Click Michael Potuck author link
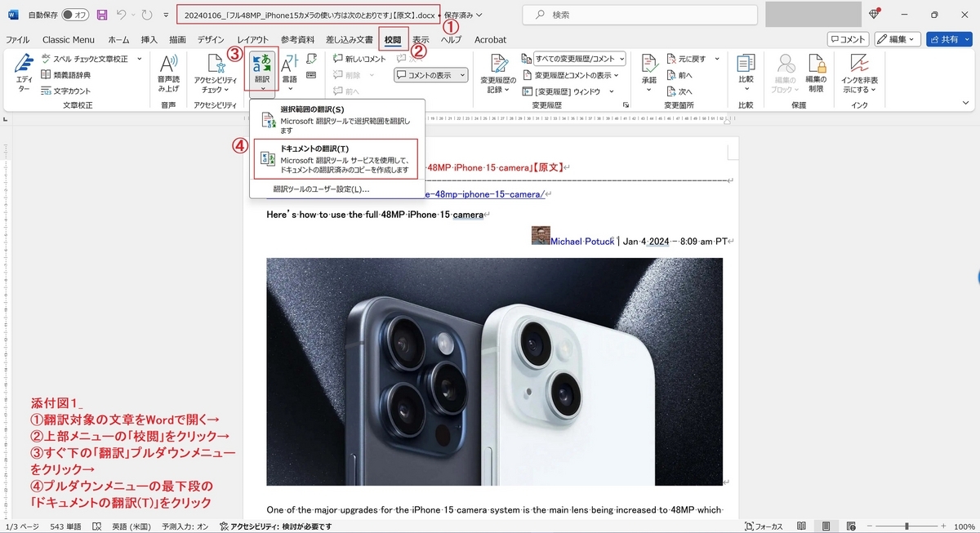The height and width of the screenshot is (533, 980). click(584, 241)
